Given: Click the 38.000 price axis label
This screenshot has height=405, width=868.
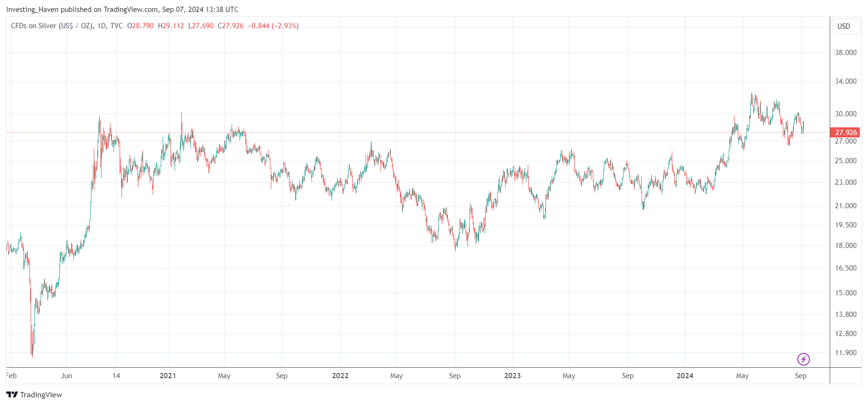Looking at the screenshot, I should click(846, 53).
